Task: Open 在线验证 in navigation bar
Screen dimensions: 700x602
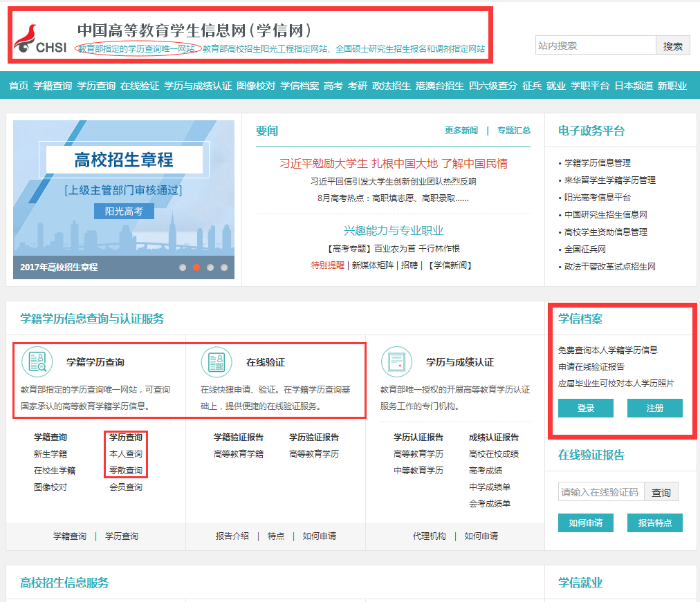Action: coord(140,86)
